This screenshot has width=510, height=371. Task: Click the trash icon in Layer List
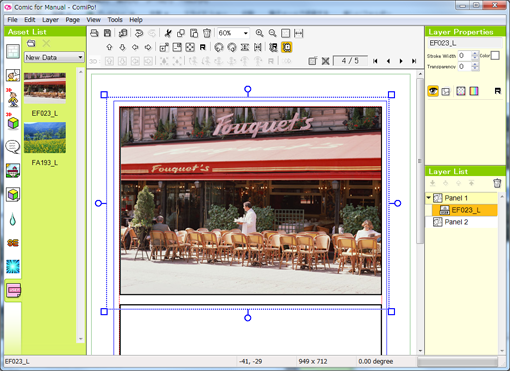[x=497, y=183]
